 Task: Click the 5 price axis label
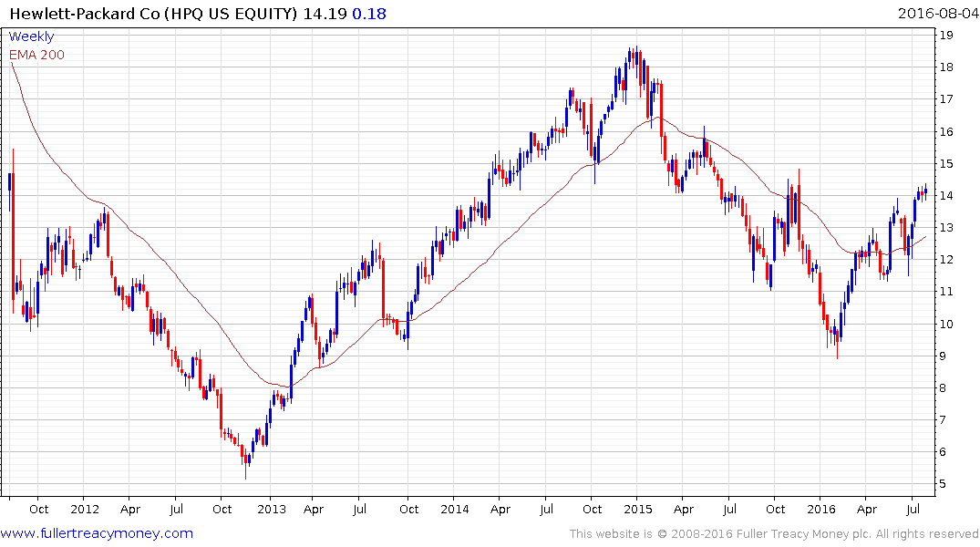pos(943,484)
